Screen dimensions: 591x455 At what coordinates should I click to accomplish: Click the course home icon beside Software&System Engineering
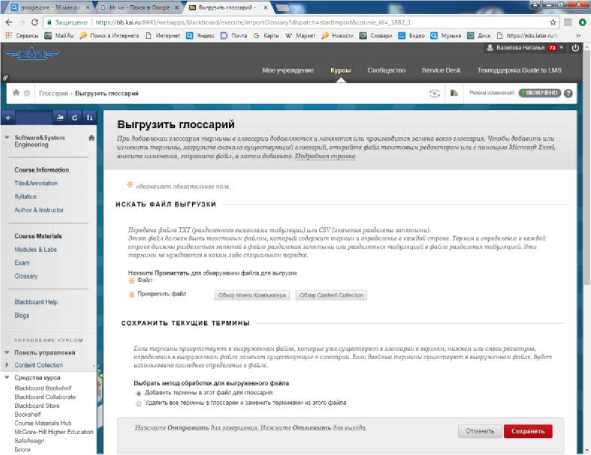(x=91, y=138)
